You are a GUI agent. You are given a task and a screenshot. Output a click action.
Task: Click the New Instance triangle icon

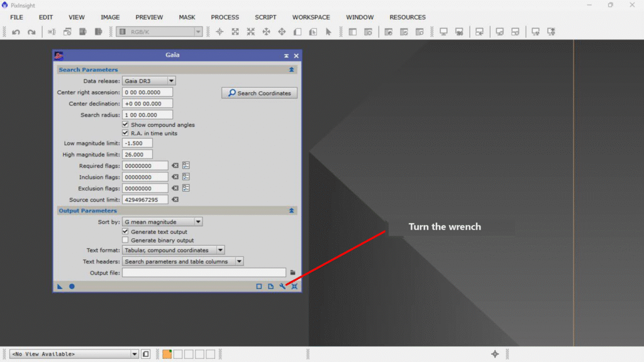60,287
